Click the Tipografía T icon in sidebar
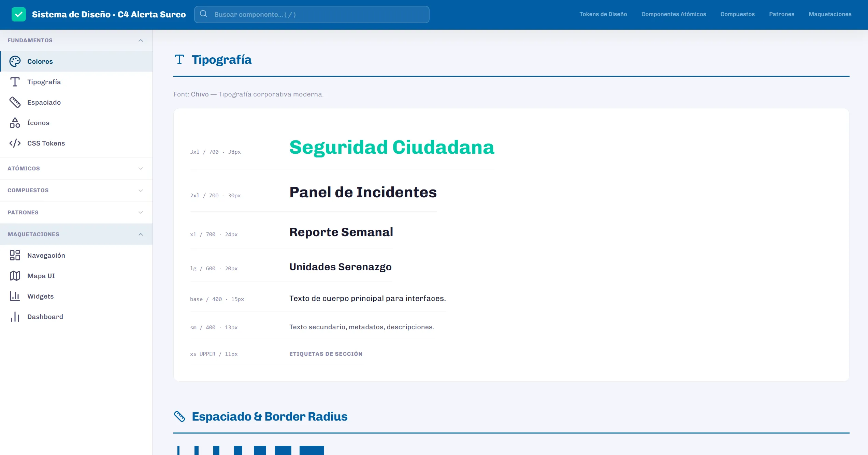The image size is (868, 455). coord(15,82)
